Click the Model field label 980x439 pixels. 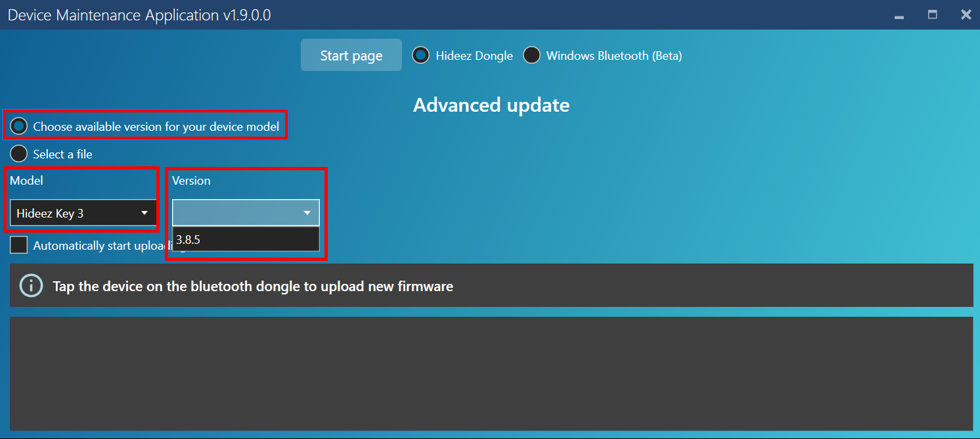pyautogui.click(x=26, y=181)
